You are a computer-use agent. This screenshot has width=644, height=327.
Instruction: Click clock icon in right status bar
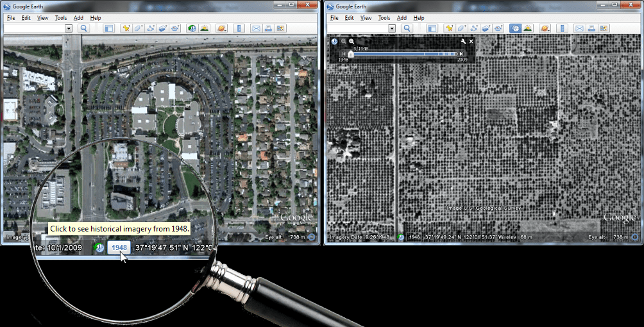point(401,237)
